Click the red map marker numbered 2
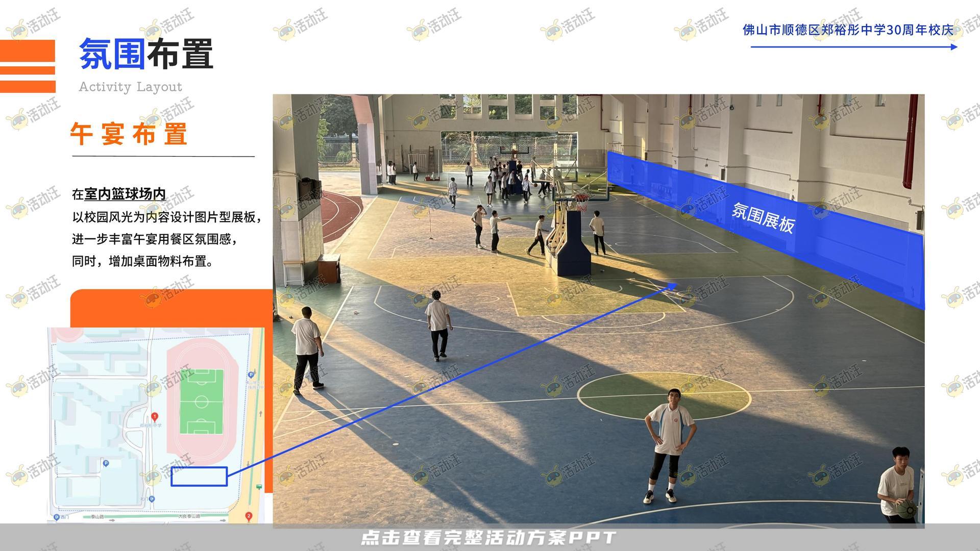The width and height of the screenshot is (980, 551). tap(249, 516)
